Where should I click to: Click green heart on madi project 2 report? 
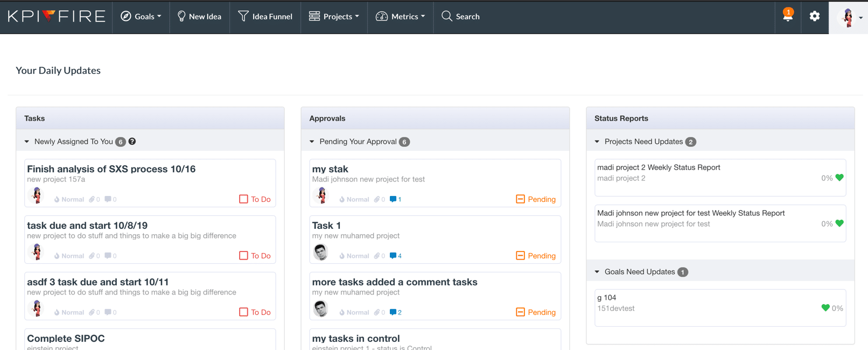pyautogui.click(x=839, y=178)
